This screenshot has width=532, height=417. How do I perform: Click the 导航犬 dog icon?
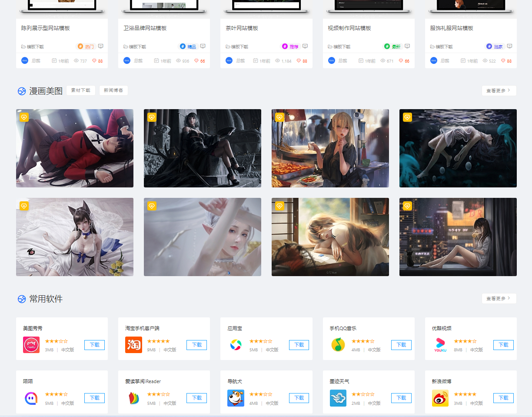pos(236,398)
